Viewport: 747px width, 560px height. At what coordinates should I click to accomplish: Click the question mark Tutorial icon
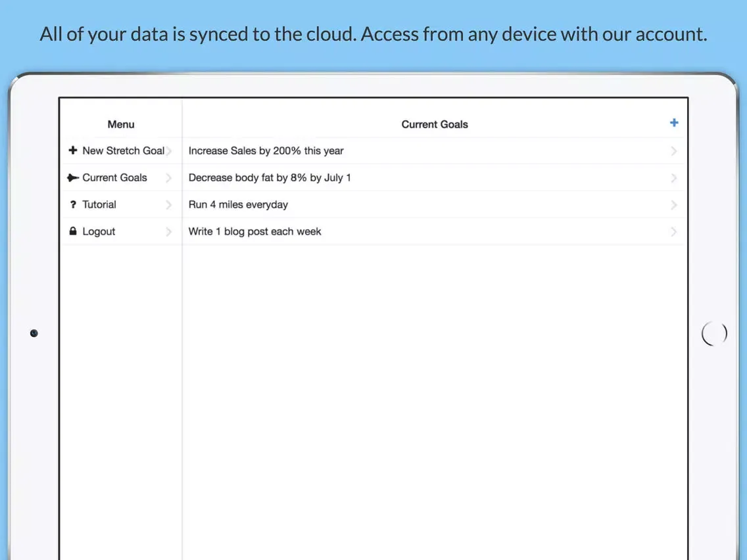73,204
